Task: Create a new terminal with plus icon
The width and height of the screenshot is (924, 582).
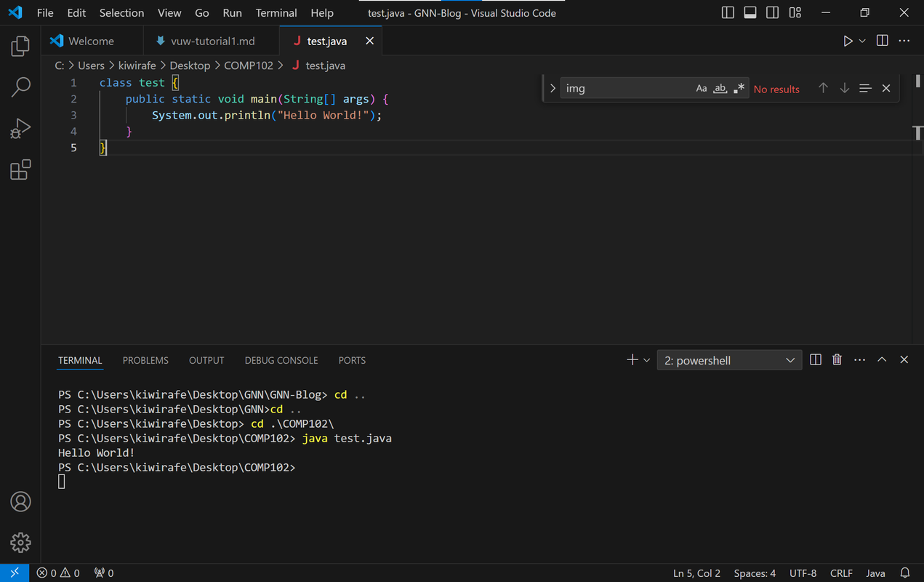Action: [632, 359]
